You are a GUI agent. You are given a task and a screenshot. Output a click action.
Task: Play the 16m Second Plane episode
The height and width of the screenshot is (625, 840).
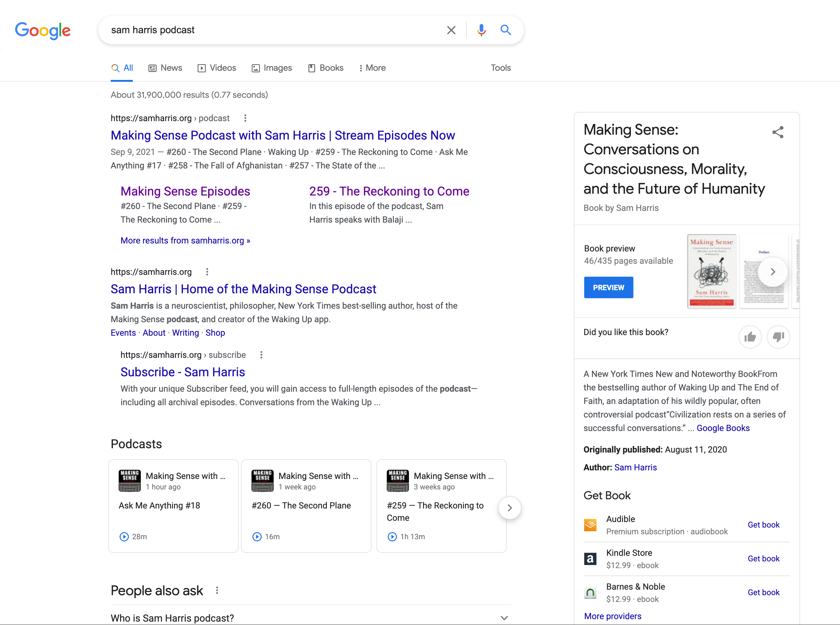[x=257, y=537]
